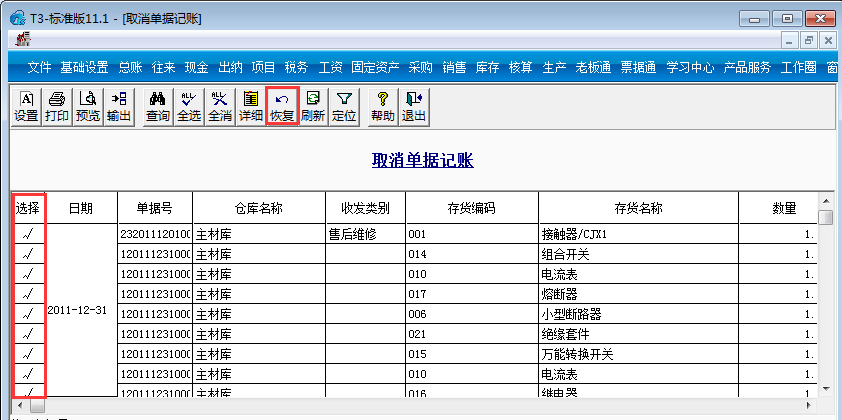Open the 现金 menu
The width and height of the screenshot is (842, 420).
pos(197,67)
